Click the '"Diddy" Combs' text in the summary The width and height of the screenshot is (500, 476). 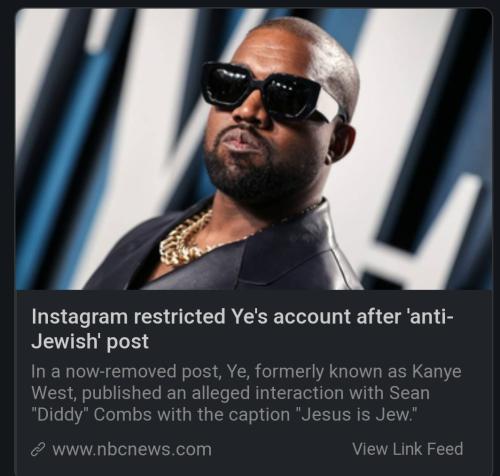pyautogui.click(x=92, y=415)
